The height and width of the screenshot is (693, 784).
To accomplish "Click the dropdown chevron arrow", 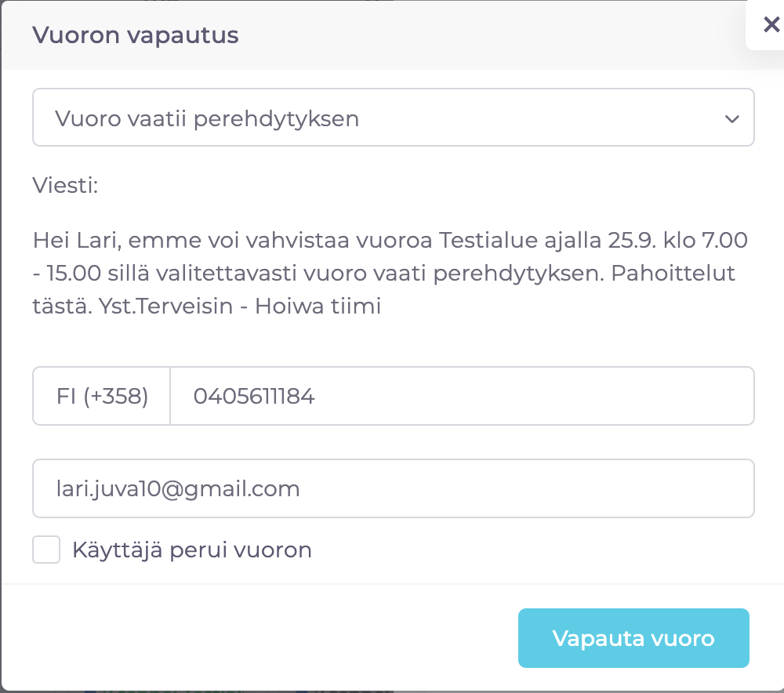I will [732, 118].
